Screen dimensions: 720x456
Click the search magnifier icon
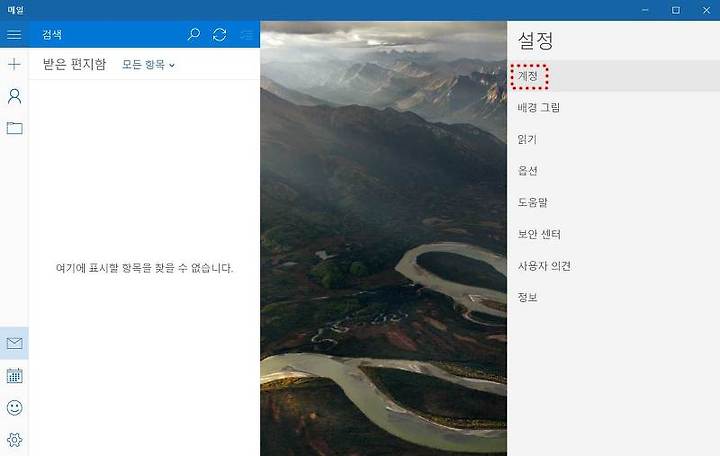194,34
